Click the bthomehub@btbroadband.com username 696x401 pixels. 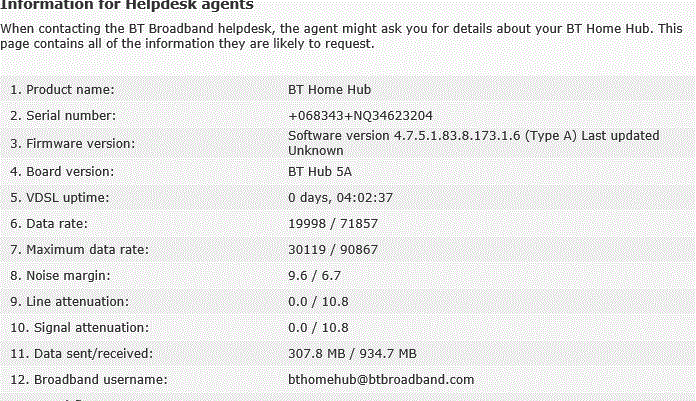point(381,380)
